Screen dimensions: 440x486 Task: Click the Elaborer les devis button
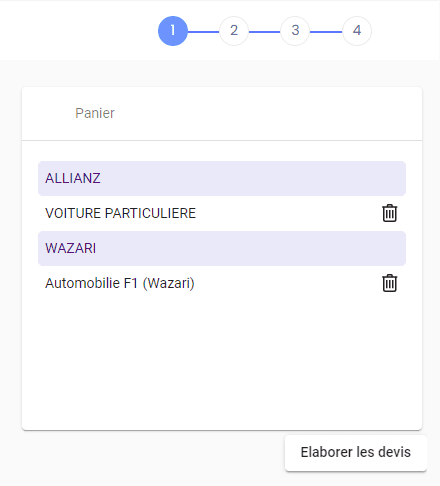(356, 453)
